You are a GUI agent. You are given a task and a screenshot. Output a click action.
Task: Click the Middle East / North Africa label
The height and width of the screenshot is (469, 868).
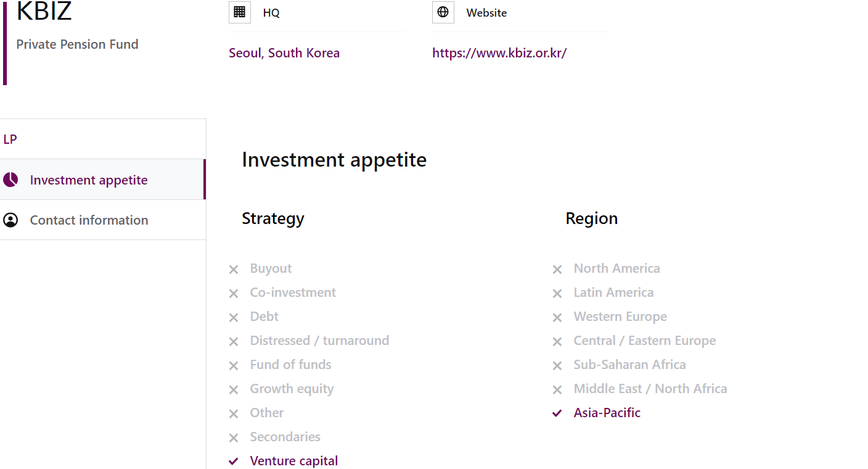(650, 389)
